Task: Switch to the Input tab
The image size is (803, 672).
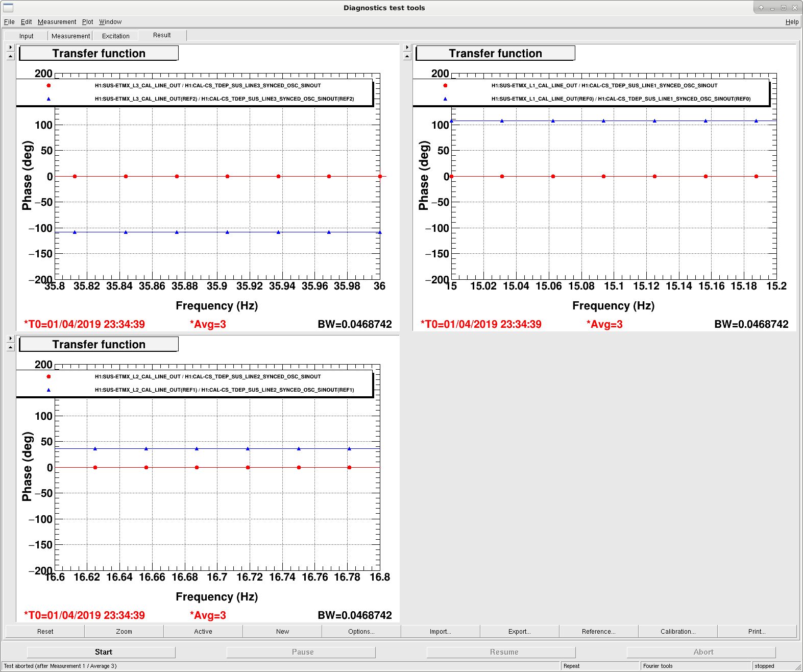Action: pyautogui.click(x=27, y=36)
